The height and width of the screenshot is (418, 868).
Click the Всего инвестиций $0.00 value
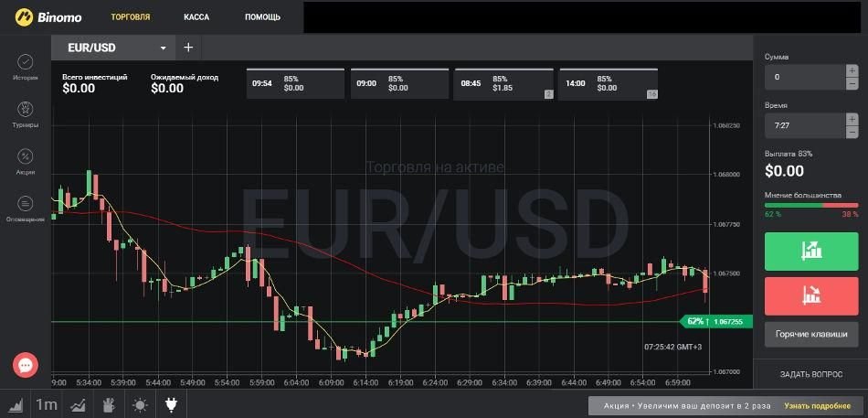[79, 88]
